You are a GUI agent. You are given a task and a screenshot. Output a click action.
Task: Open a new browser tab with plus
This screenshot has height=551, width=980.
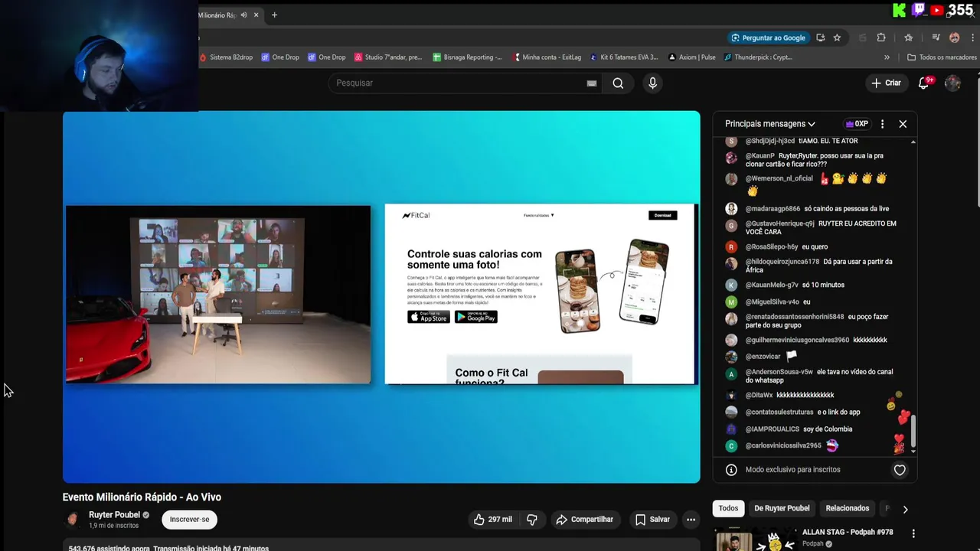[274, 15]
